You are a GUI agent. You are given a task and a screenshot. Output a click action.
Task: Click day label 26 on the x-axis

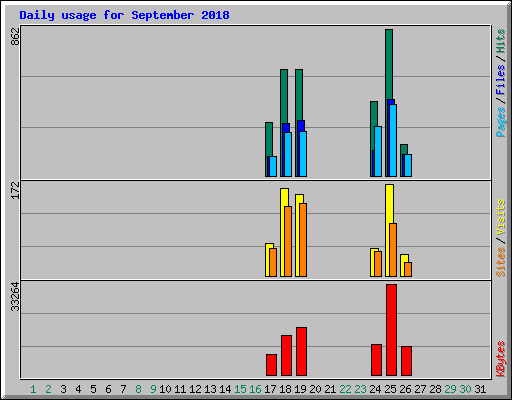405,389
